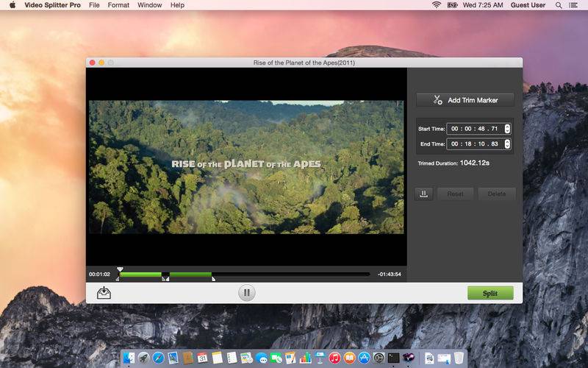
Task: Open Mail from the Dock
Action: [x=173, y=358]
